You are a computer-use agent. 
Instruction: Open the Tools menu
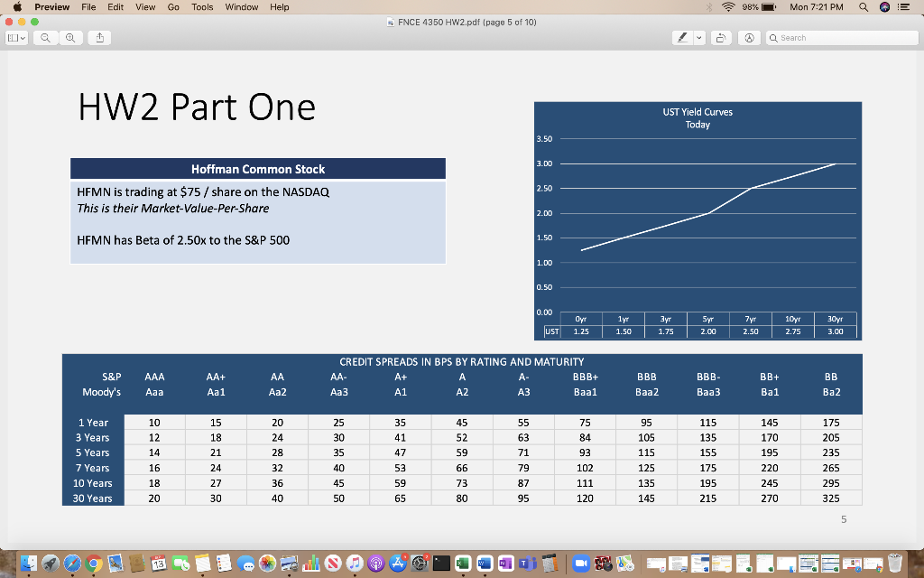point(202,7)
